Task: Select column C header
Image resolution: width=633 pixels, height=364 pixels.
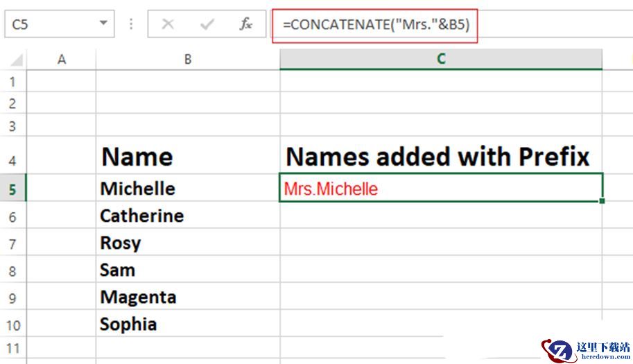Action: 441,60
